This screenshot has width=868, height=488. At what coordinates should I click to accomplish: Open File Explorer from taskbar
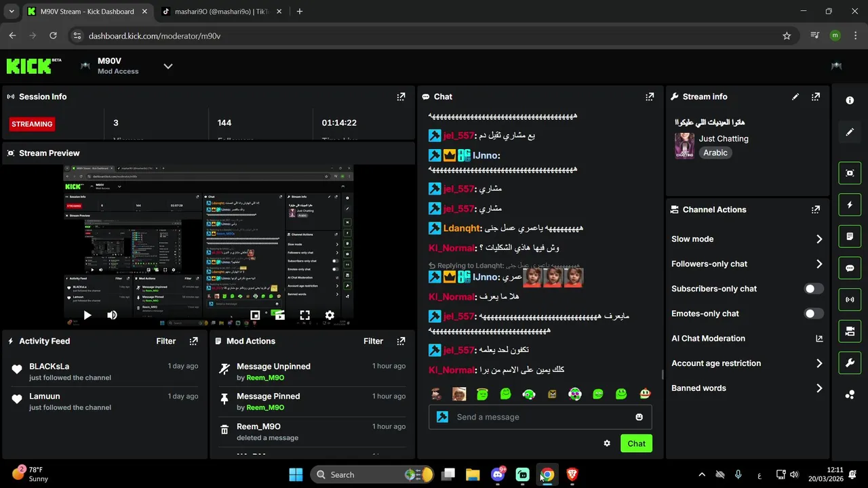coord(473,474)
